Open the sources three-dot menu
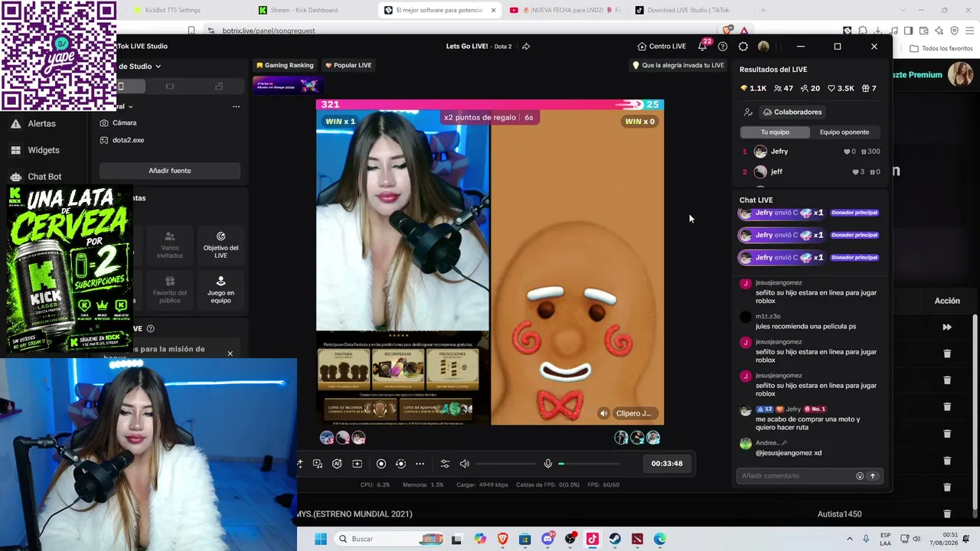Screen dimensions: 980x551 236,106
